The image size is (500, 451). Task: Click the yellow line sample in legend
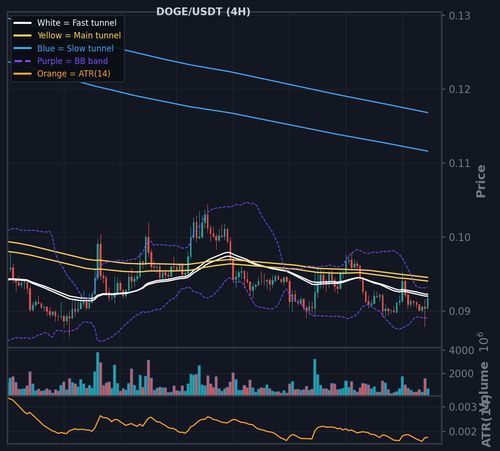click(22, 36)
